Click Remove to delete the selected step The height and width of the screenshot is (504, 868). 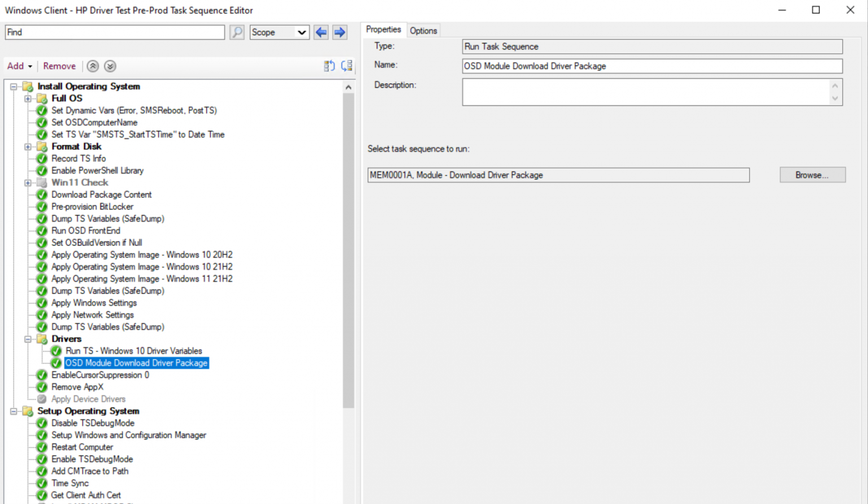[x=59, y=66]
